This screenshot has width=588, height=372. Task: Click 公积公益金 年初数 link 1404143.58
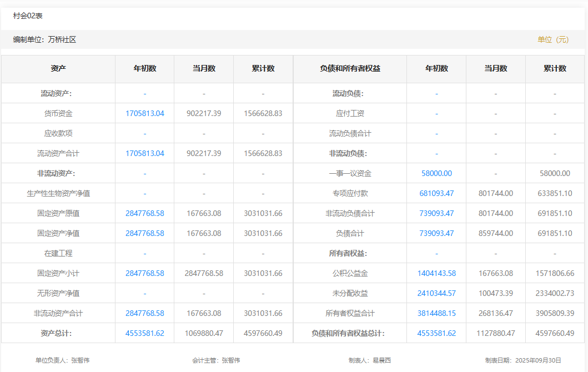pos(436,273)
